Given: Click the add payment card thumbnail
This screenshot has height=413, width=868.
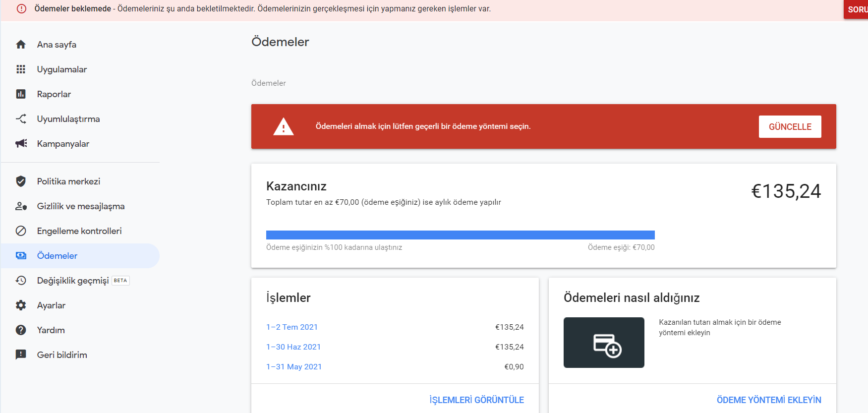Looking at the screenshot, I should [604, 343].
